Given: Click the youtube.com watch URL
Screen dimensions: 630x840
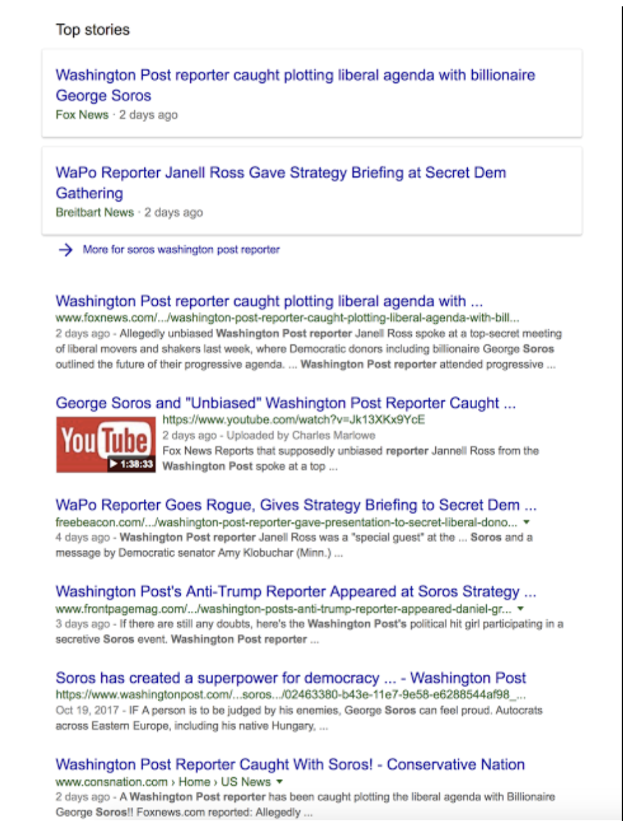Looking at the screenshot, I should click(x=293, y=419).
